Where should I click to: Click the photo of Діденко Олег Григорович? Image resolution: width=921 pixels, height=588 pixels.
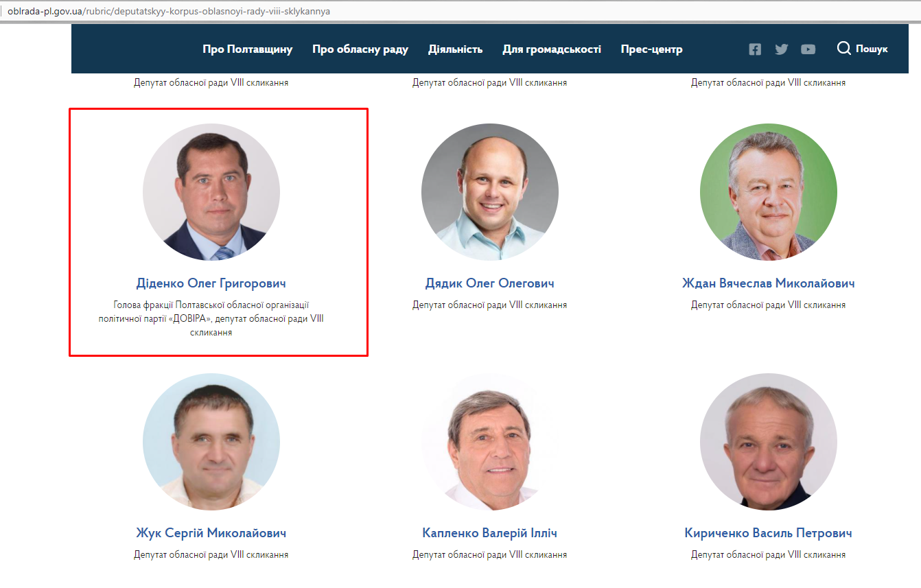[x=211, y=192]
